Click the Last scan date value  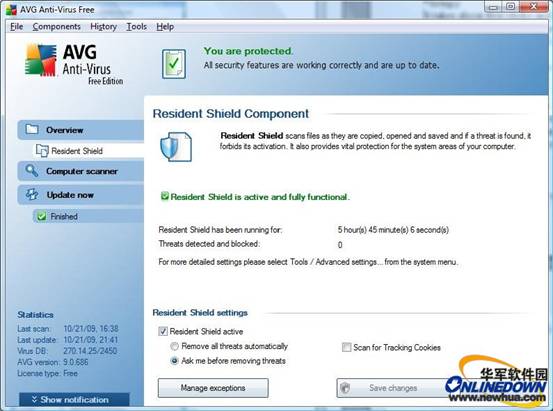click(x=91, y=328)
